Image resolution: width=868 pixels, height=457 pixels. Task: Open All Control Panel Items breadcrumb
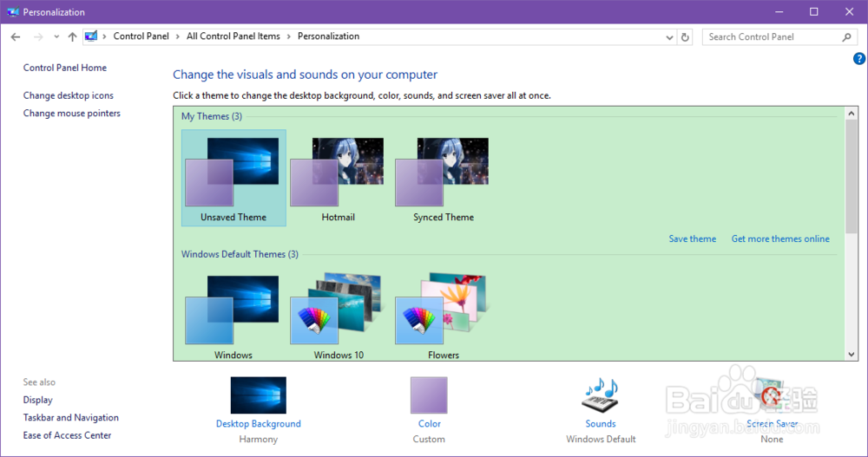pyautogui.click(x=233, y=36)
